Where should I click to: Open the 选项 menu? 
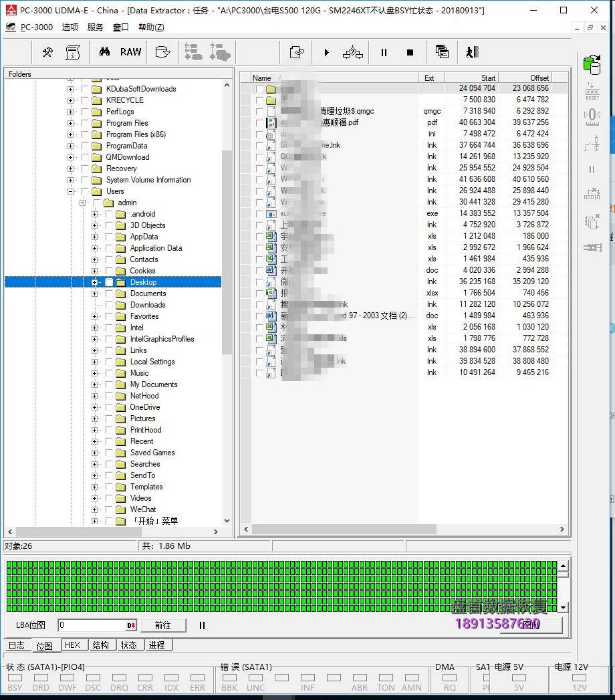(x=70, y=27)
